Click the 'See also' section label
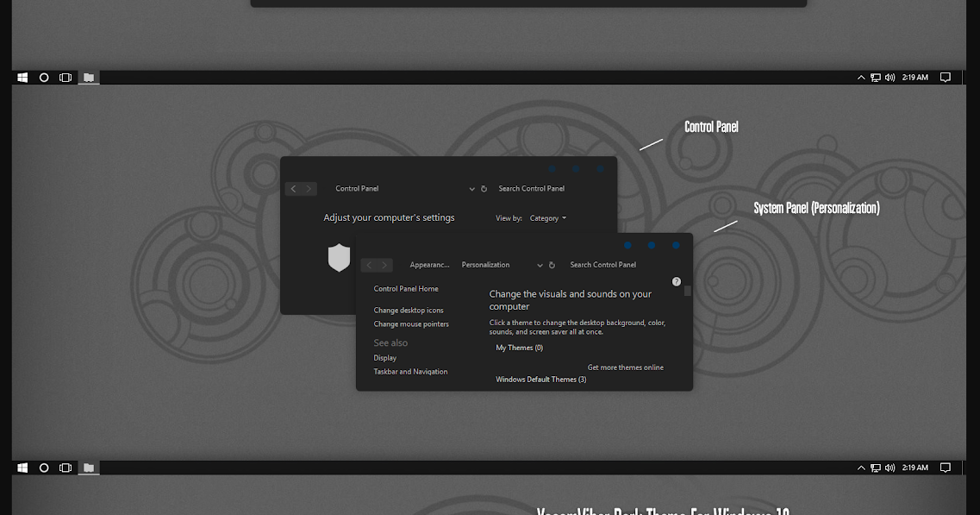 click(x=390, y=343)
